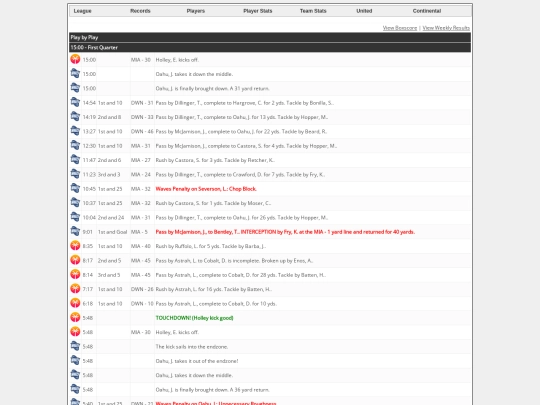The height and width of the screenshot is (405, 540).
Task: Select 'The kick sails into the endzone' text
Action: coord(191,347)
